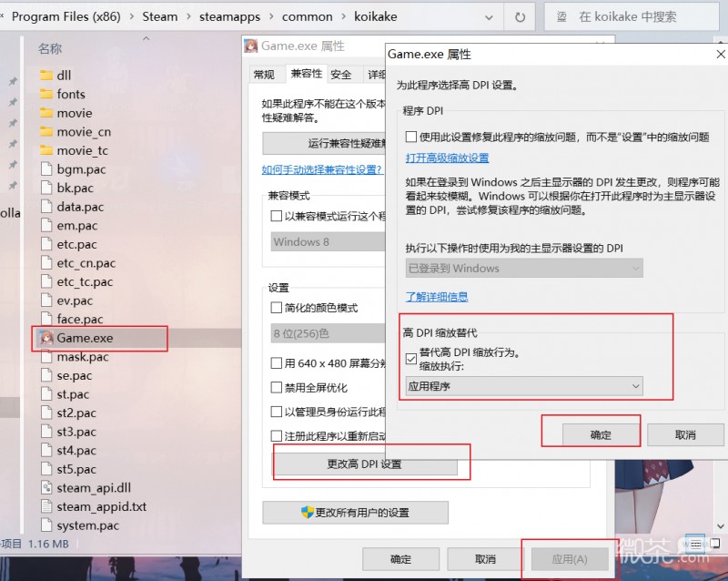Open the 打开高级缩放设置 link
The image size is (728, 581).
point(447,158)
